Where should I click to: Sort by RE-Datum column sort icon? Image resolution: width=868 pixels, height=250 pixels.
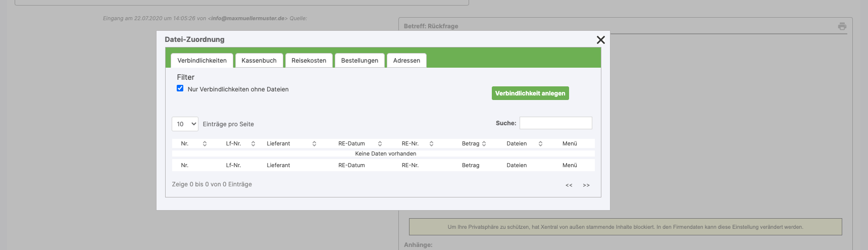[x=380, y=144]
